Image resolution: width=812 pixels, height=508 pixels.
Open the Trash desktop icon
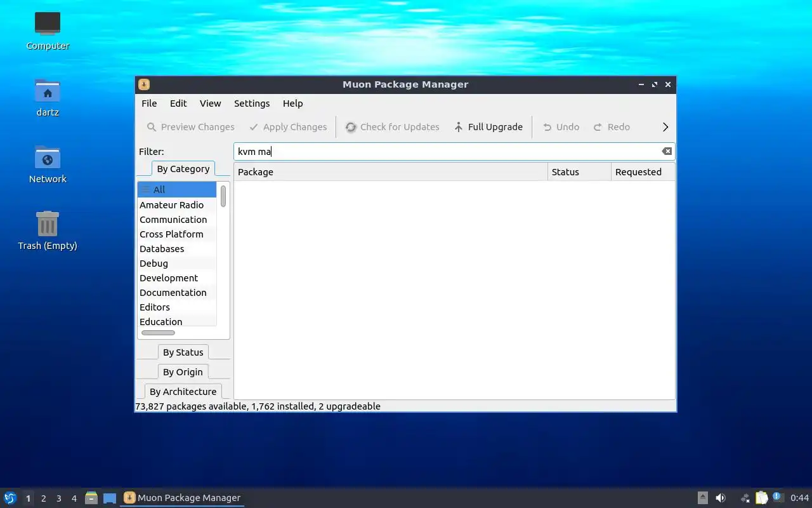coord(48,231)
